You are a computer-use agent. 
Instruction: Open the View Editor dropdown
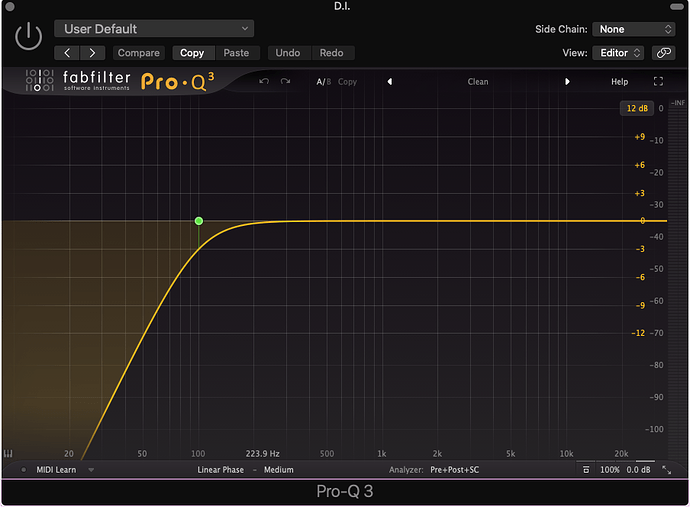pyautogui.click(x=618, y=53)
